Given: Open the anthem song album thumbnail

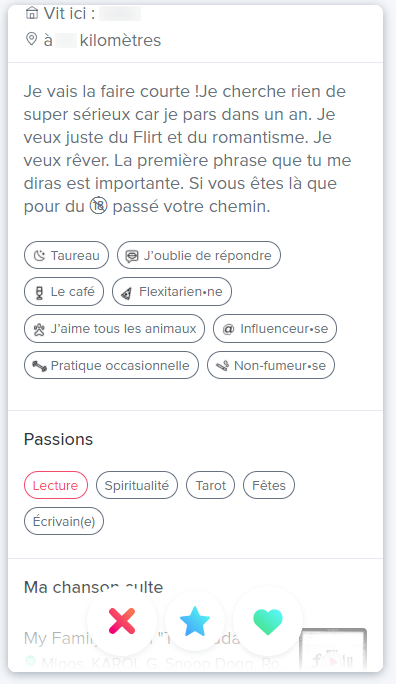Looking at the screenshot, I should (333, 649).
